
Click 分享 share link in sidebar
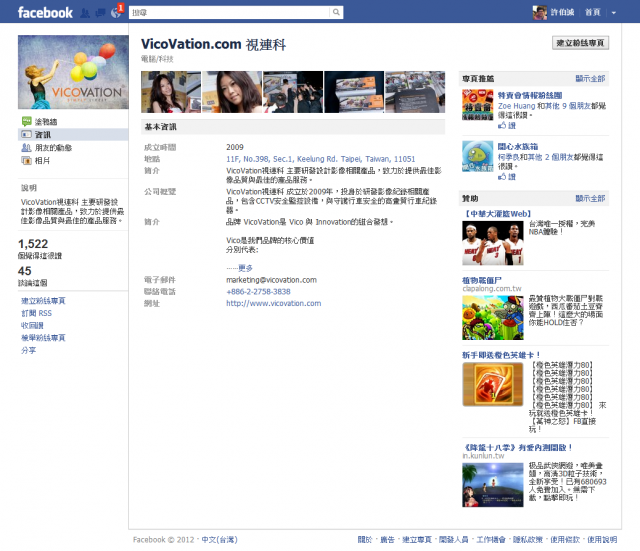pos(29,350)
